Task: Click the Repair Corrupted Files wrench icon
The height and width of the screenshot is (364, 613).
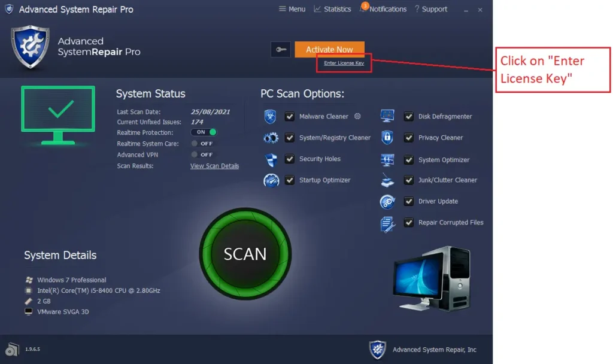Action: click(x=387, y=225)
